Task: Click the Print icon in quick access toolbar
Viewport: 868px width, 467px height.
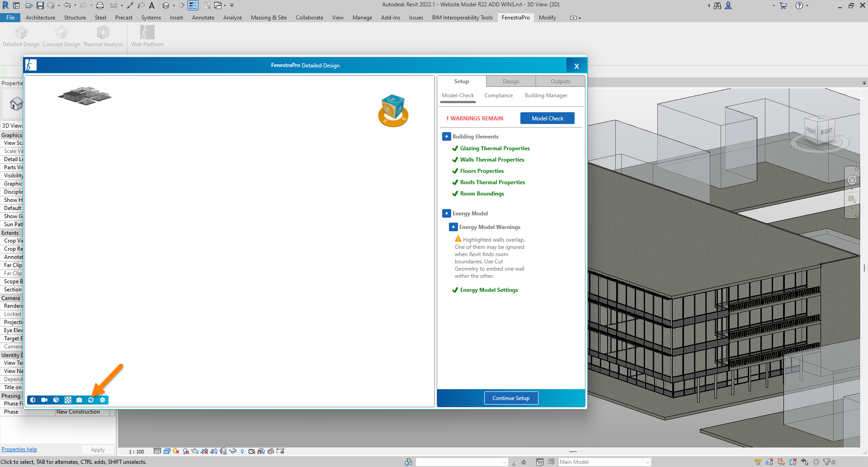Action: (x=100, y=5)
